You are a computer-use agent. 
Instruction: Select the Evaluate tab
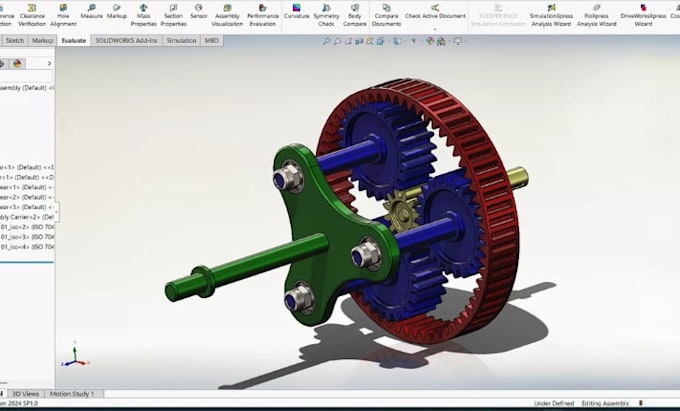[74, 40]
